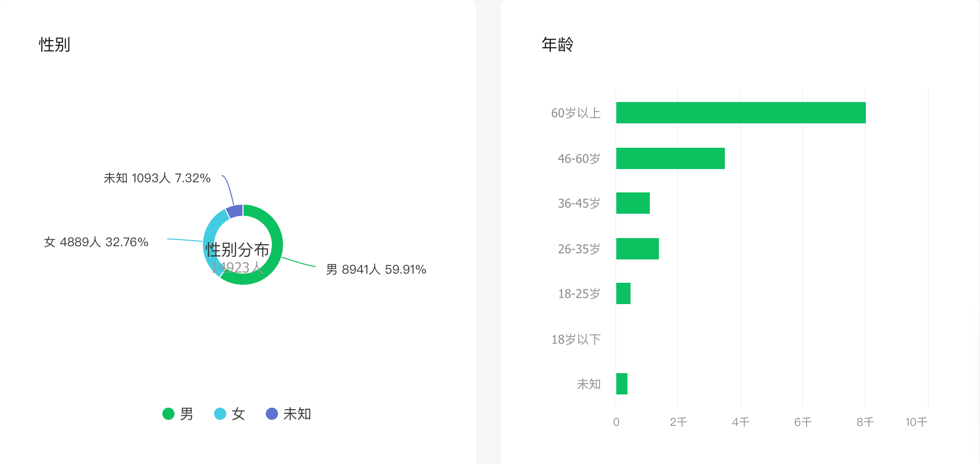Select the 26-35岁 age bar
Screen dimensions: 980x464
pyautogui.click(x=637, y=249)
